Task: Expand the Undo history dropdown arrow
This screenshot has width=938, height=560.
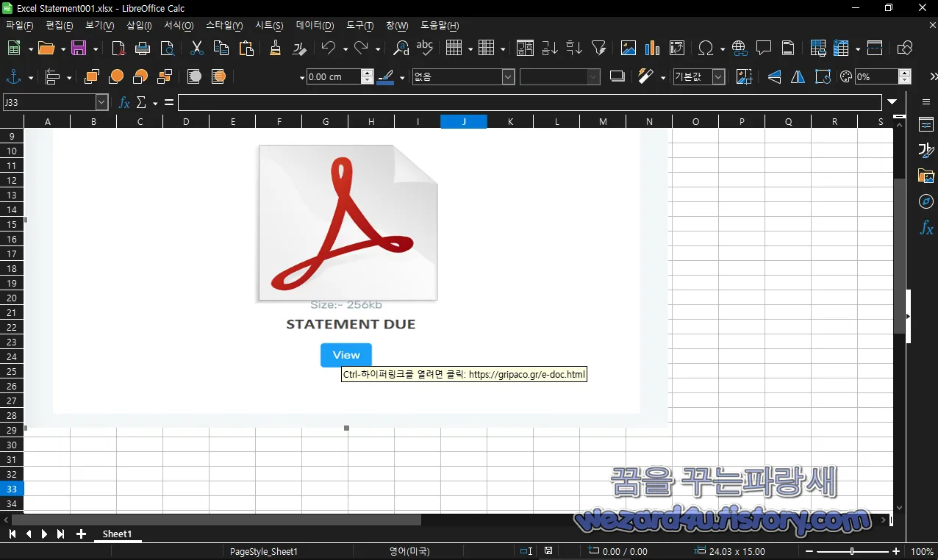Action: pyautogui.click(x=345, y=49)
